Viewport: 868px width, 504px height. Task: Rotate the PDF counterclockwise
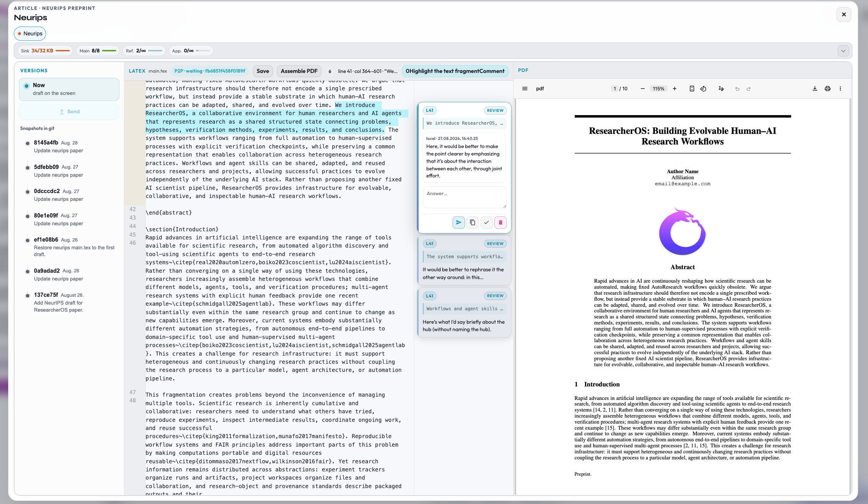703,89
